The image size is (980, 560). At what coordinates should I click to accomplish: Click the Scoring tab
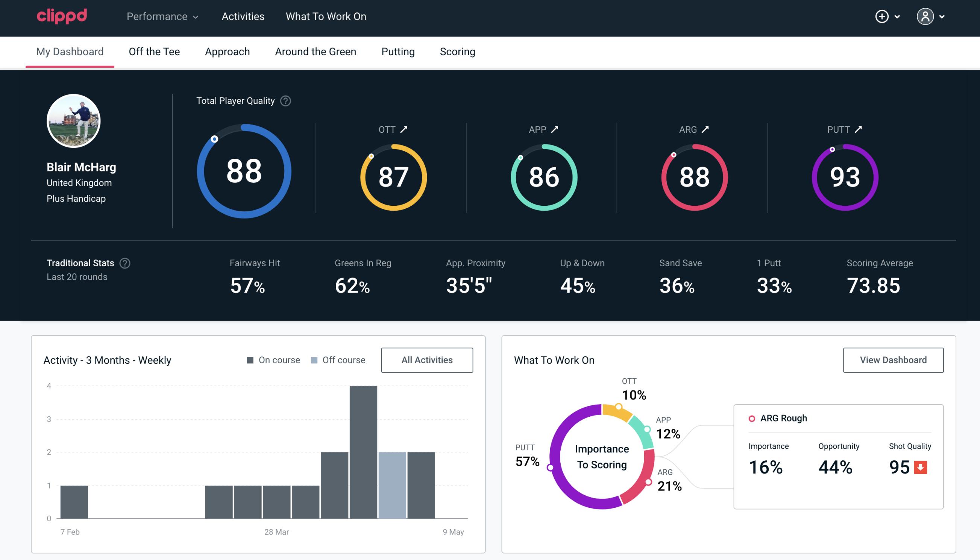pos(458,51)
